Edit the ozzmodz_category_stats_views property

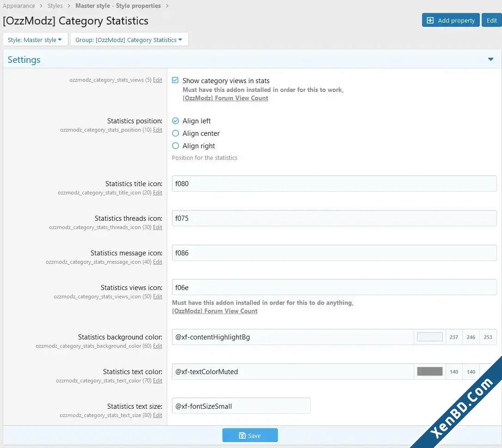pyautogui.click(x=158, y=80)
